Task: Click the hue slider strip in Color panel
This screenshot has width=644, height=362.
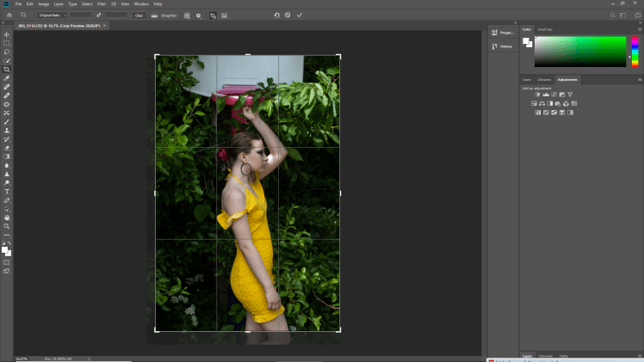Action: click(x=635, y=52)
